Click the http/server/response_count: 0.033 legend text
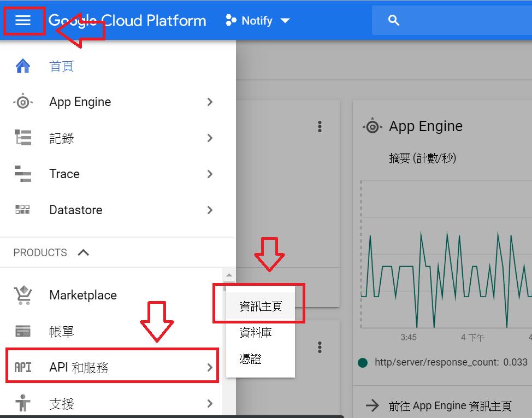 (451, 362)
